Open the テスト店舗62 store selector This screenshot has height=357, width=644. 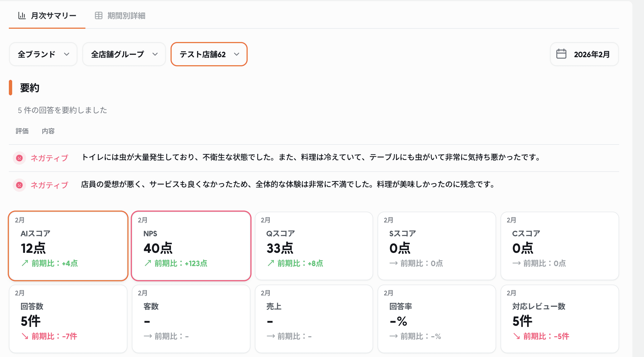209,54
